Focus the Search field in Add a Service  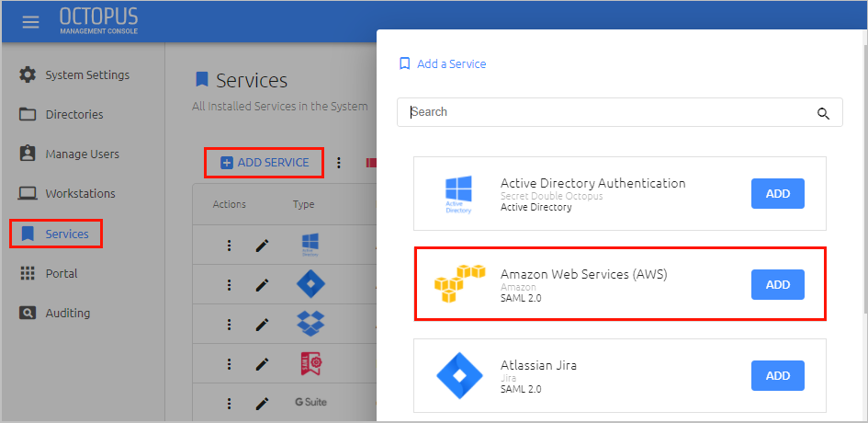coord(619,112)
